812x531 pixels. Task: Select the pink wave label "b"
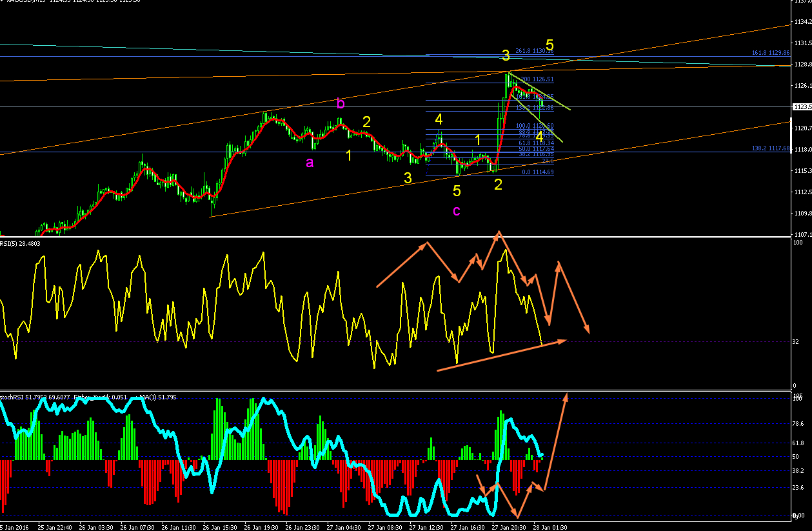pyautogui.click(x=341, y=103)
